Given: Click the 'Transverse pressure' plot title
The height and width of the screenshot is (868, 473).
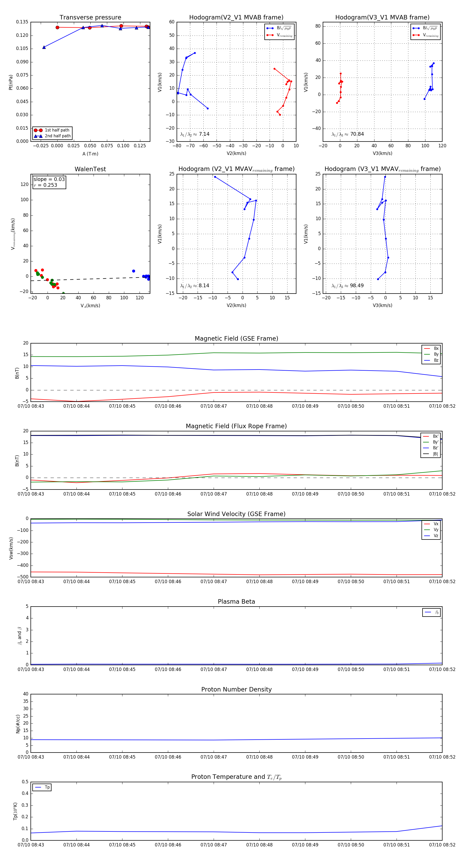Looking at the screenshot, I should pyautogui.click(x=90, y=18).
